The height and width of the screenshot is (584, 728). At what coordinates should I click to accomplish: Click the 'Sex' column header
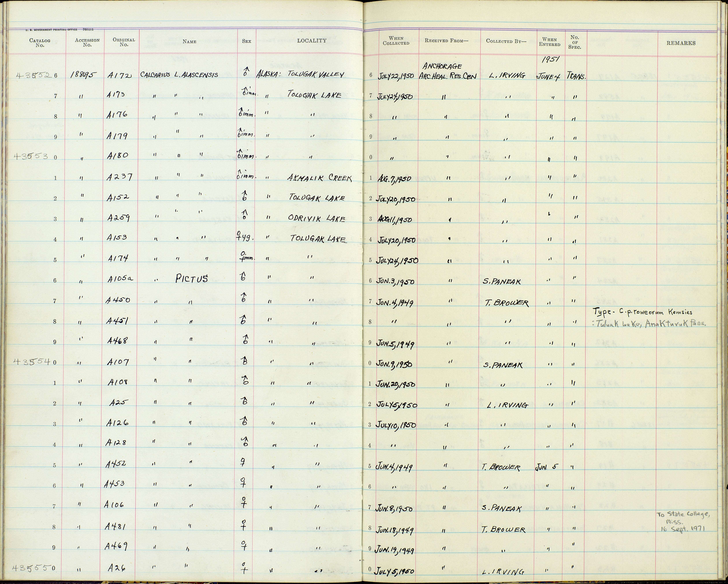click(247, 41)
